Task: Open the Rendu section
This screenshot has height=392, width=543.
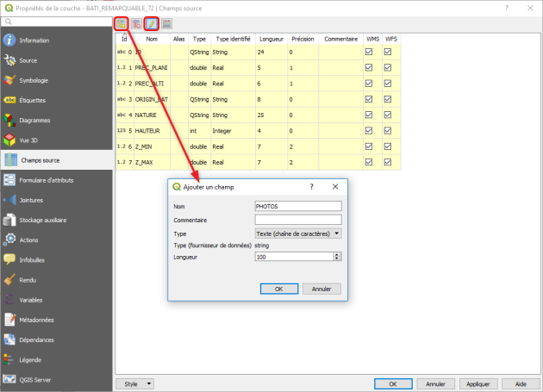Action: click(56, 280)
